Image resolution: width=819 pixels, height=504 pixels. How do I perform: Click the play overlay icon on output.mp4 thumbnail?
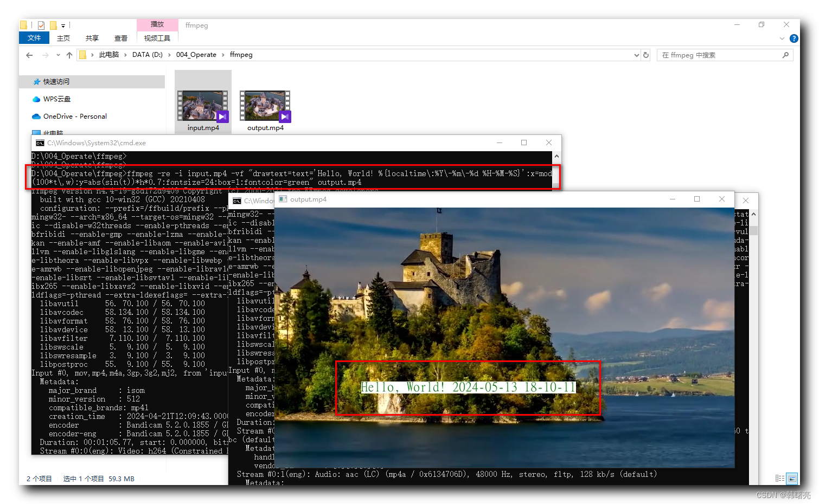tap(284, 116)
